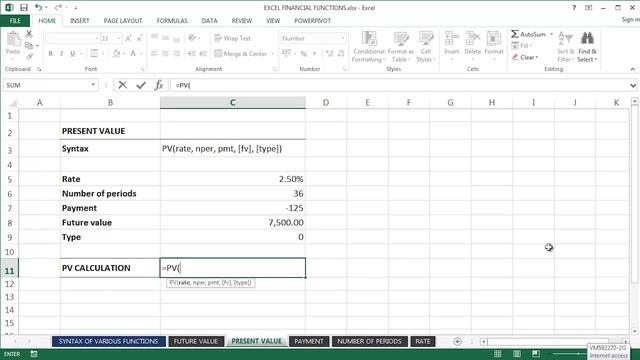Click the Increase Decimal icon
Image resolution: width=640 pixels, height=360 pixels.
[330, 53]
